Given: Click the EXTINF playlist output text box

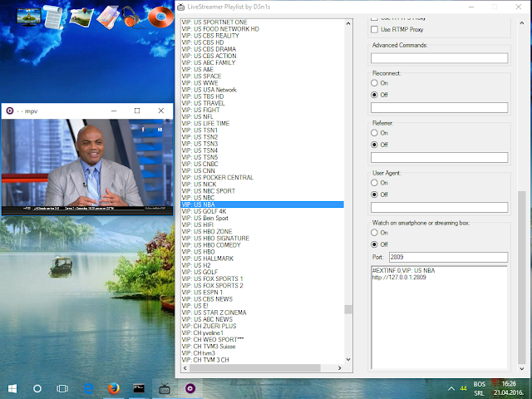Looking at the screenshot, I should 440,318.
